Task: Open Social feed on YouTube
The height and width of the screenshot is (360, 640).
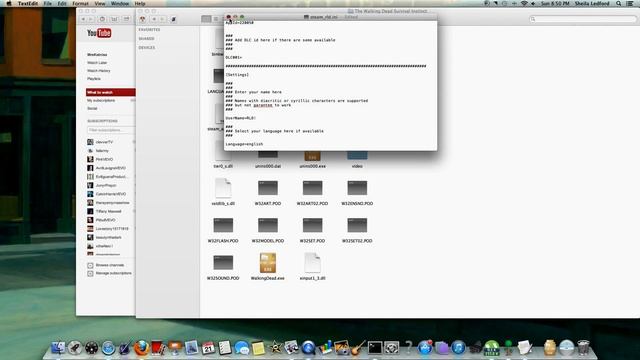Action: (x=92, y=109)
